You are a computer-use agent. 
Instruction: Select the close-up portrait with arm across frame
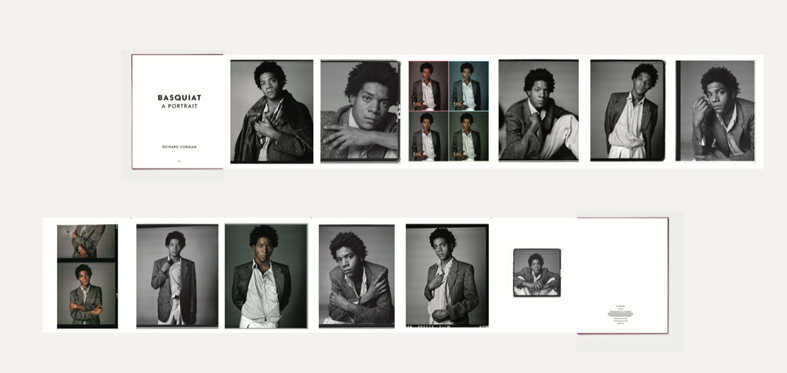pyautogui.click(x=360, y=111)
